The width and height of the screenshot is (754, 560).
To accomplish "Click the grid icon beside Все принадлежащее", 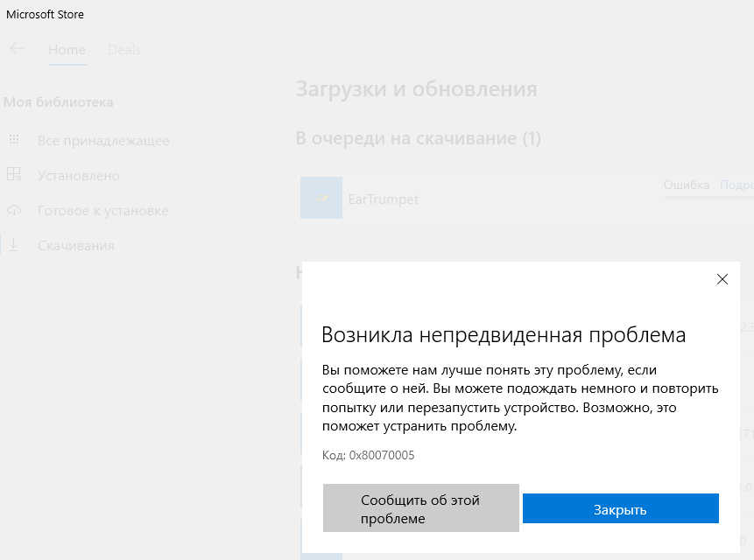I will click(14, 140).
